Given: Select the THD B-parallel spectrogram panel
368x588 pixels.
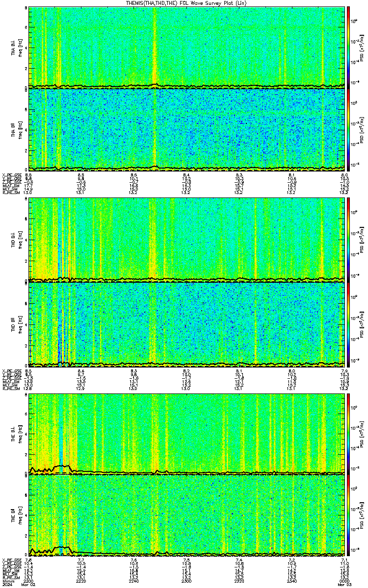Looking at the screenshot, I should pyautogui.click(x=187, y=324).
